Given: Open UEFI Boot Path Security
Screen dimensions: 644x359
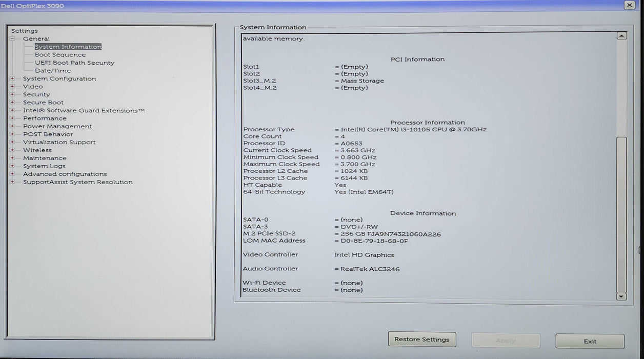Looking at the screenshot, I should click(x=74, y=63).
